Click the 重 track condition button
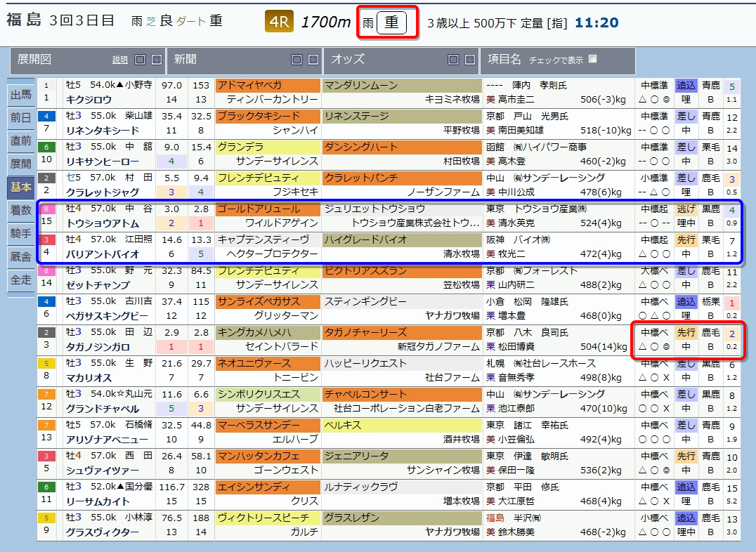 click(391, 22)
